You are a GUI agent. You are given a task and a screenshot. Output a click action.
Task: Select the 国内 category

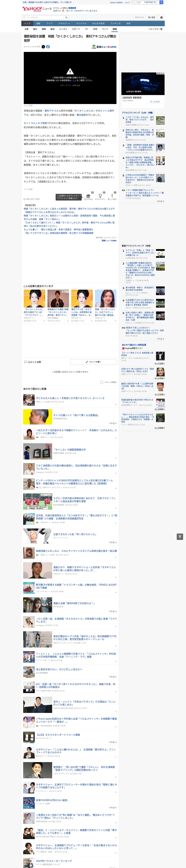(x=35, y=29)
